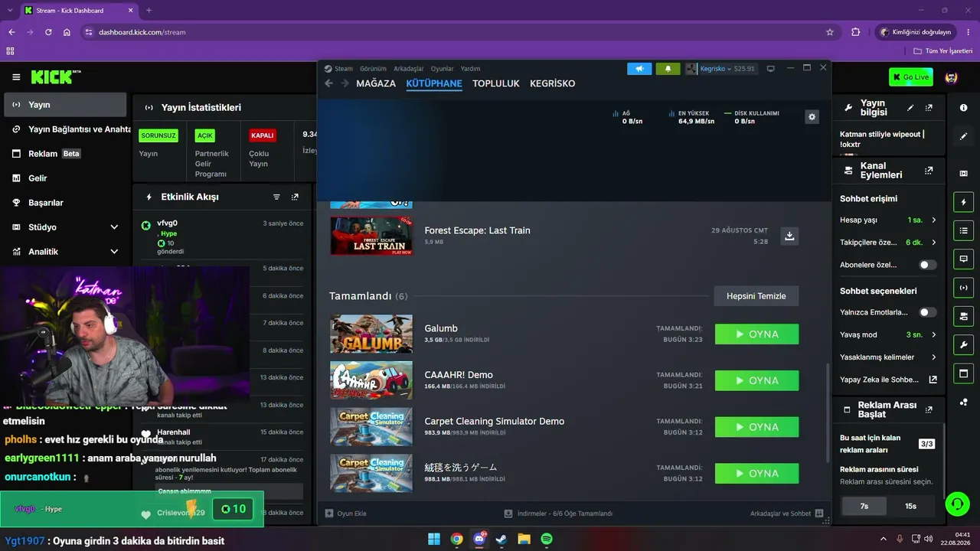Select the 15s ad break duration
The width and height of the screenshot is (980, 551).
click(910, 506)
